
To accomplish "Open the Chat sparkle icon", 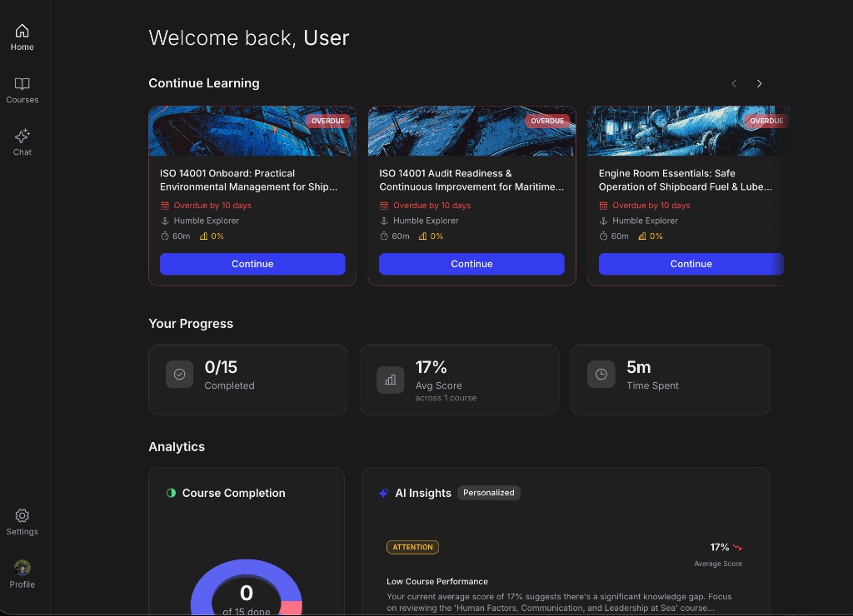I will 22,137.
